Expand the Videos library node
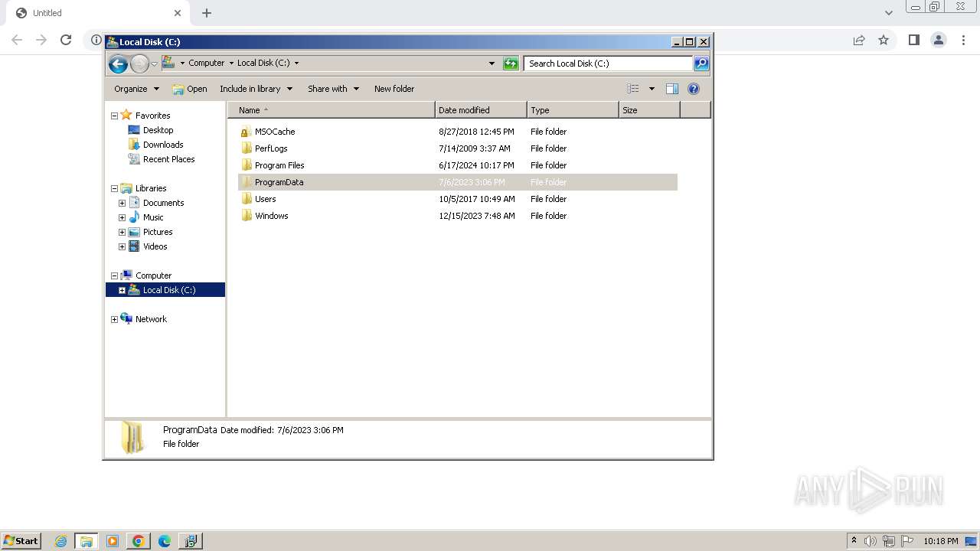 [x=122, y=247]
